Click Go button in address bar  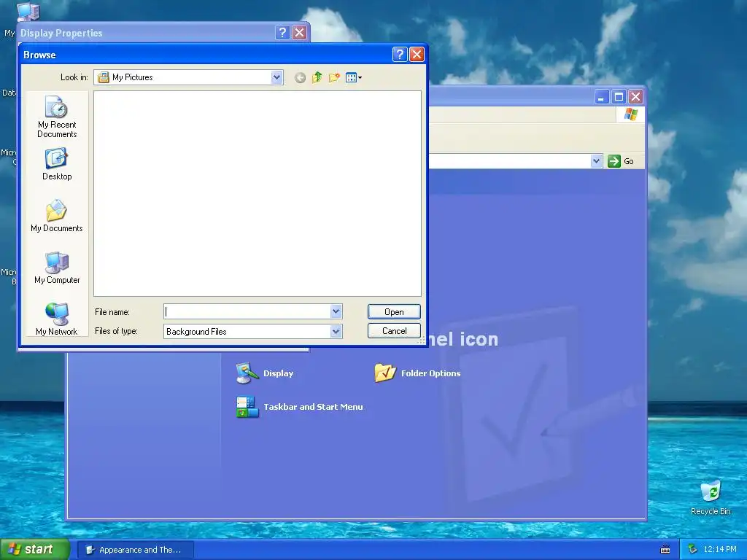(621, 161)
